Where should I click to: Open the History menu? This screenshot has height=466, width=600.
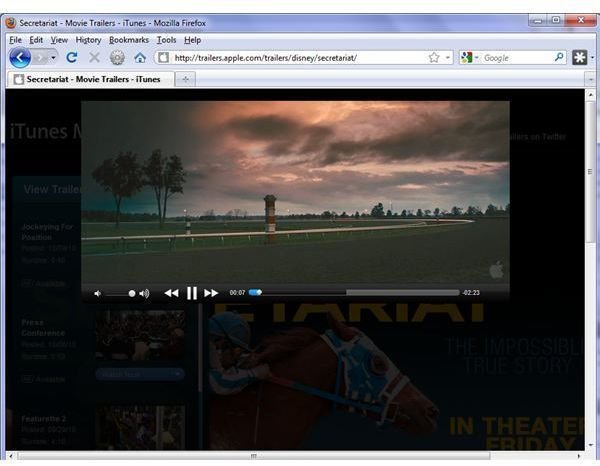point(88,40)
